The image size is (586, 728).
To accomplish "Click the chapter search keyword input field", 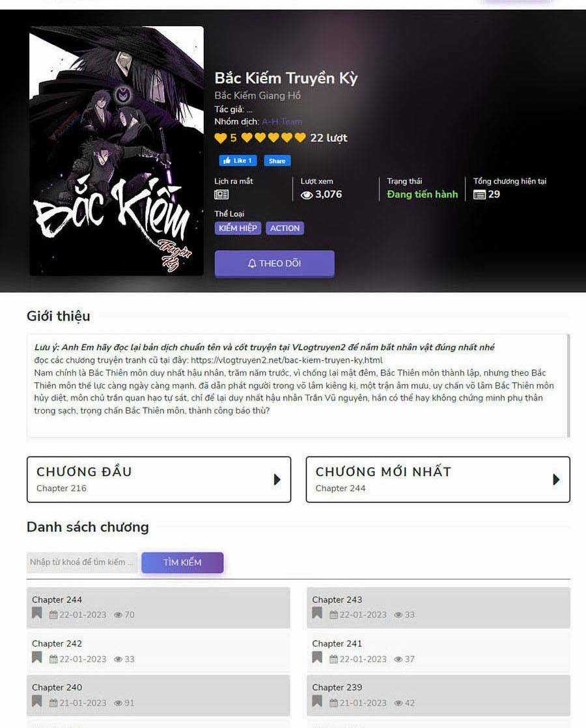I will (82, 562).
